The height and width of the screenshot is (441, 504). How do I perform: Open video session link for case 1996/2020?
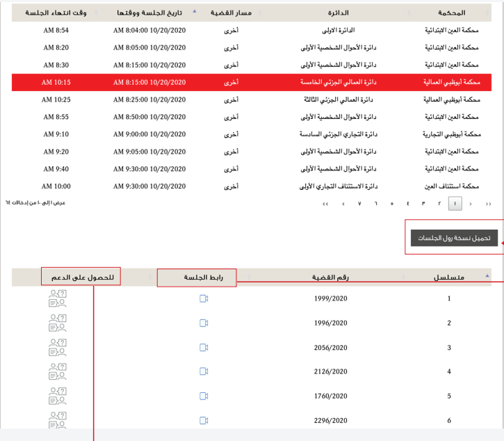coord(204,323)
